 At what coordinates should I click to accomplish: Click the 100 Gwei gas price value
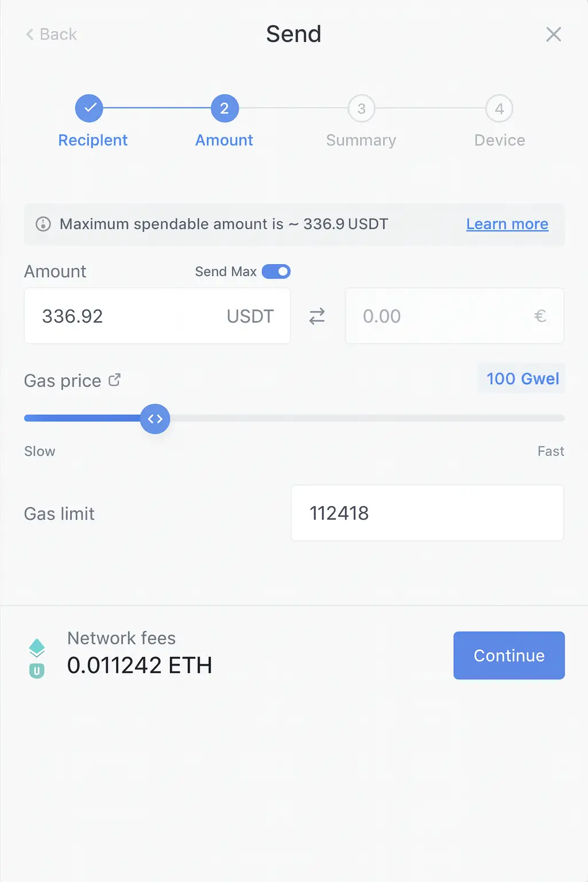click(522, 378)
